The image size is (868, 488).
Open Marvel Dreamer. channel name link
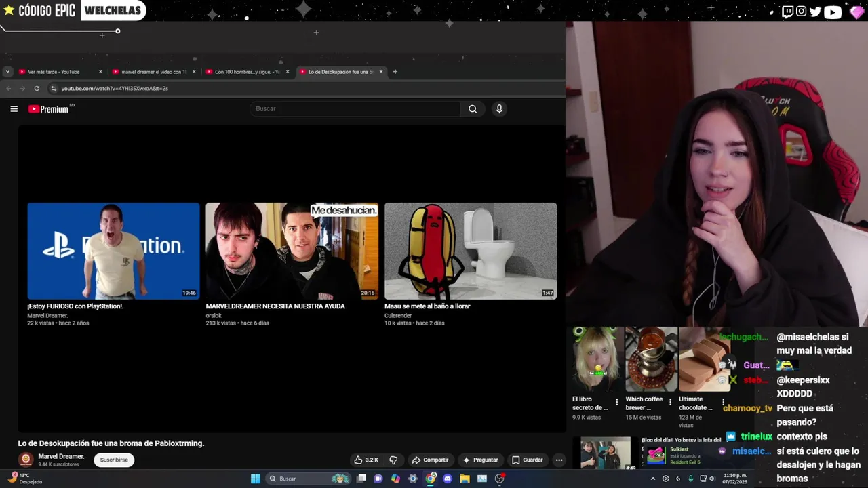61,456
